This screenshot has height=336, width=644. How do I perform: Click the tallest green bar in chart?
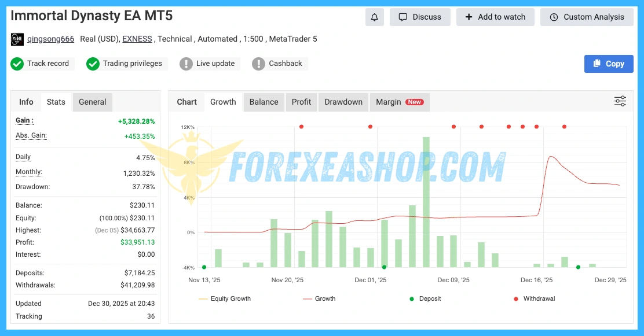click(x=426, y=202)
